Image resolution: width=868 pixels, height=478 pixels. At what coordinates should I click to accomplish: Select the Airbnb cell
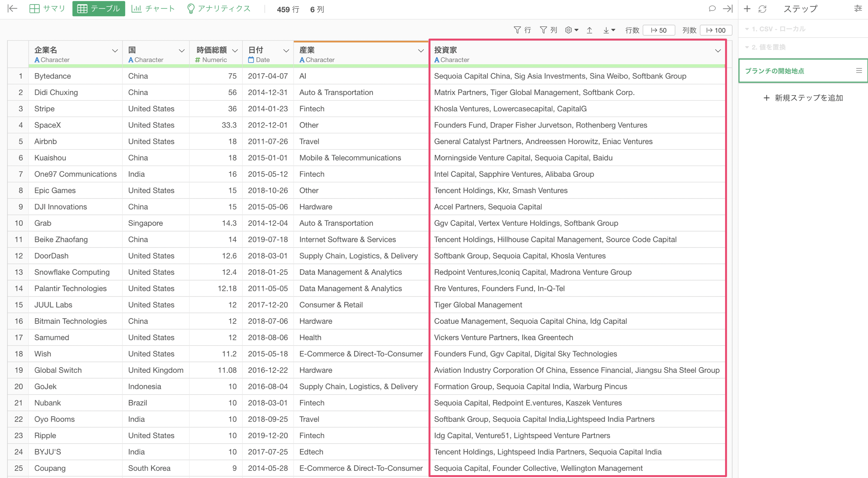[76, 141]
